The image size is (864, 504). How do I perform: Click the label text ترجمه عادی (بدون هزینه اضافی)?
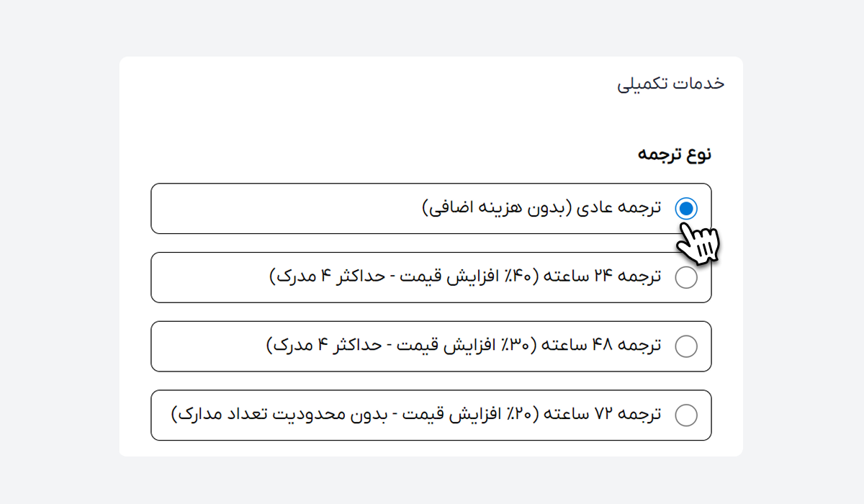[x=541, y=209]
